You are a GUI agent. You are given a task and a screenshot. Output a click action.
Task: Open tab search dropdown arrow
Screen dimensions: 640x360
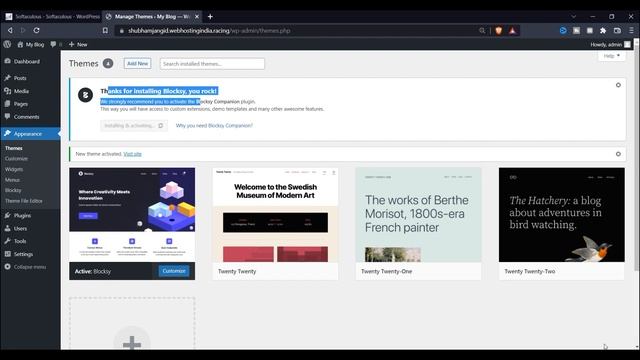[573, 17]
